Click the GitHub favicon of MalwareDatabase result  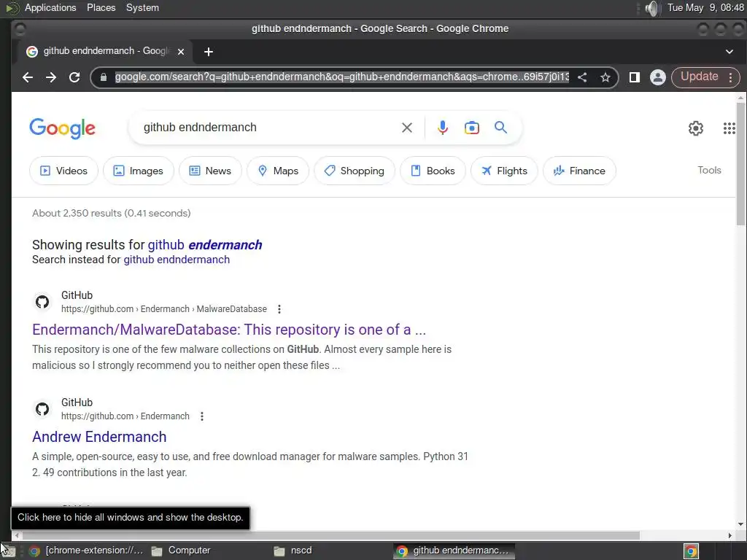point(42,301)
